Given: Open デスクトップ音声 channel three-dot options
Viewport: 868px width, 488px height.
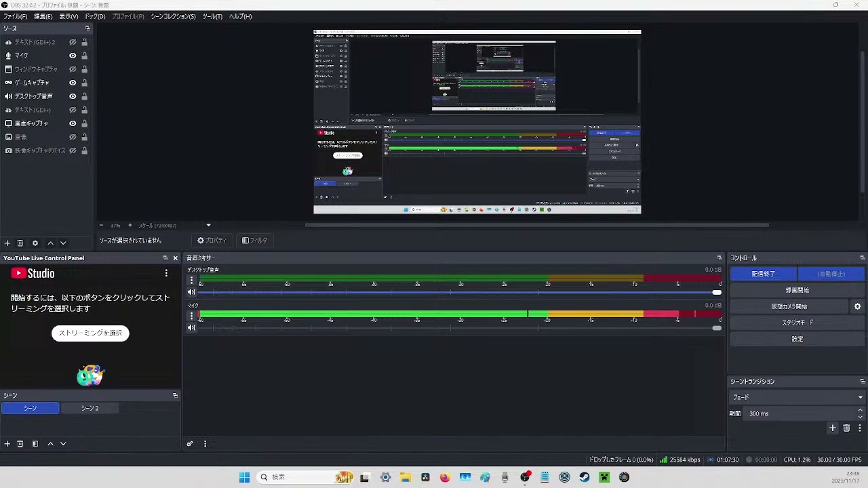Looking at the screenshot, I should [191, 280].
